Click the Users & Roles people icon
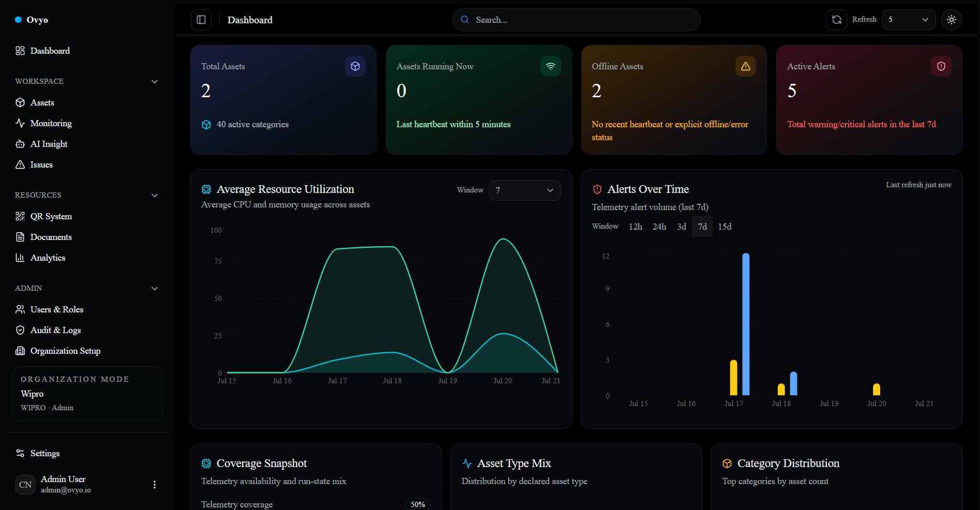This screenshot has height=510, width=980. point(20,309)
